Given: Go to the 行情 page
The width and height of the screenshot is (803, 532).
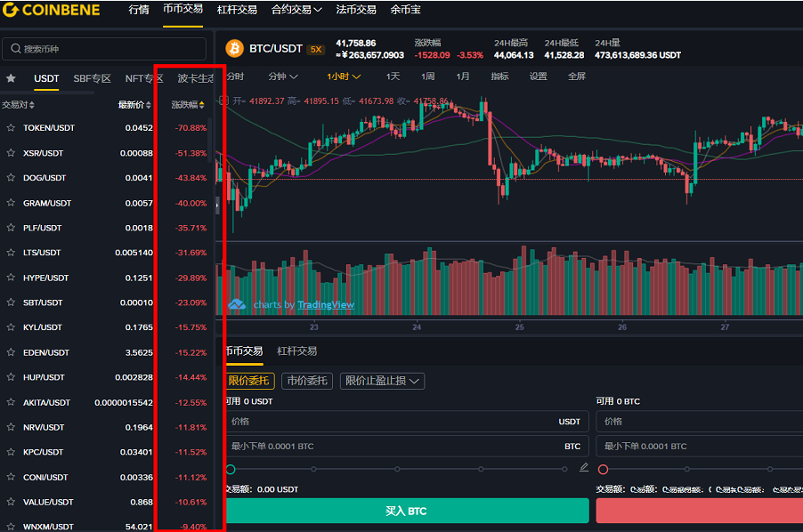Looking at the screenshot, I should (139, 10).
